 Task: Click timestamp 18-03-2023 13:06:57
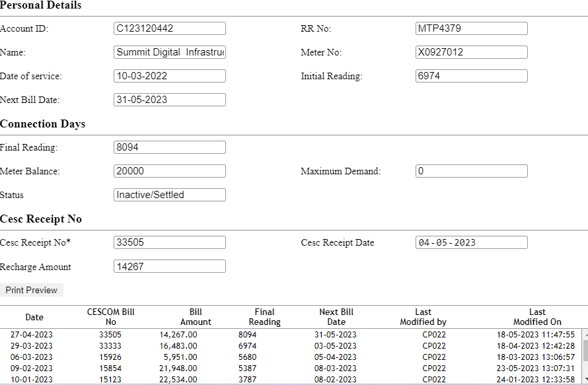(x=536, y=357)
